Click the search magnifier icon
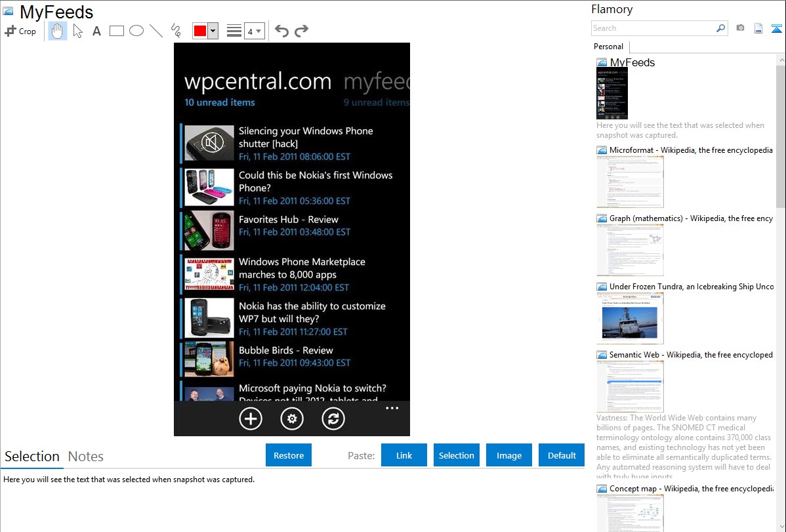The width and height of the screenshot is (786, 532). tap(721, 28)
